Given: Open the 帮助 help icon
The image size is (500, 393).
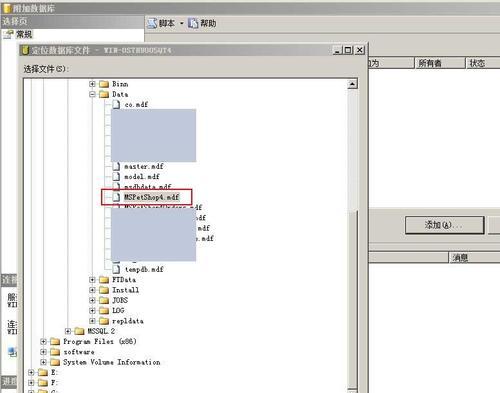Looking at the screenshot, I should [x=193, y=23].
